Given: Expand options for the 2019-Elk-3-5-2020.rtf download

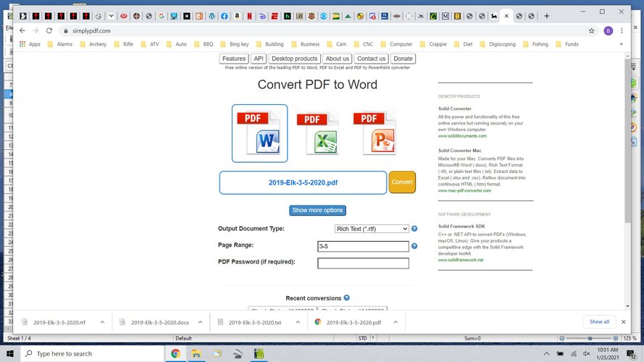Looking at the screenshot, I should [102, 322].
